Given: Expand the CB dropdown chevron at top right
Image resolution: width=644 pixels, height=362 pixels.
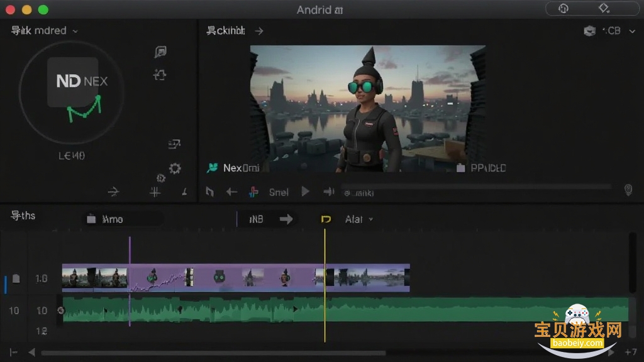Looking at the screenshot, I should coord(632,31).
